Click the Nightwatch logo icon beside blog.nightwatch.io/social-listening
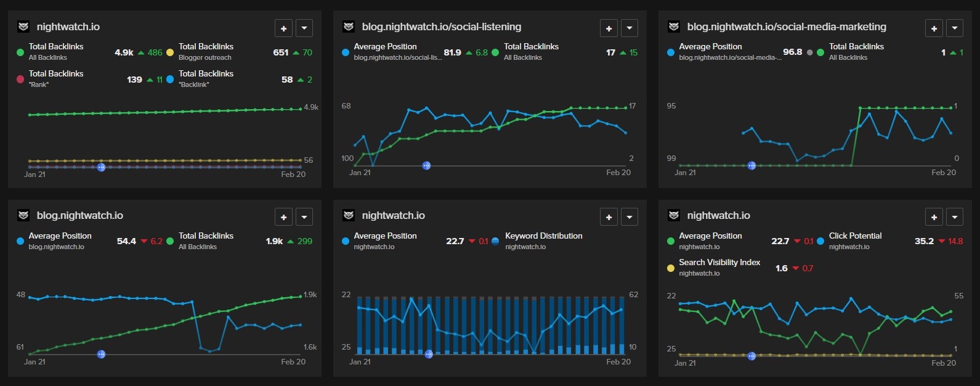The image size is (980, 386). click(349, 27)
